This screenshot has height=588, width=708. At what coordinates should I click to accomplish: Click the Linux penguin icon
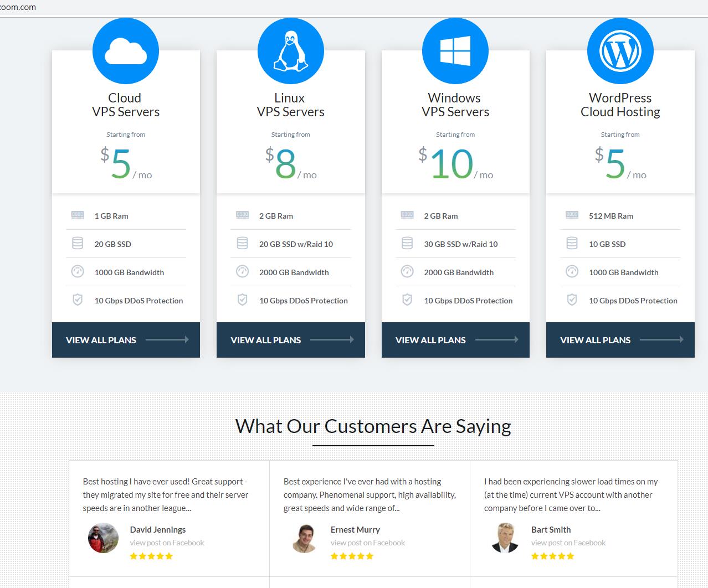coord(290,51)
